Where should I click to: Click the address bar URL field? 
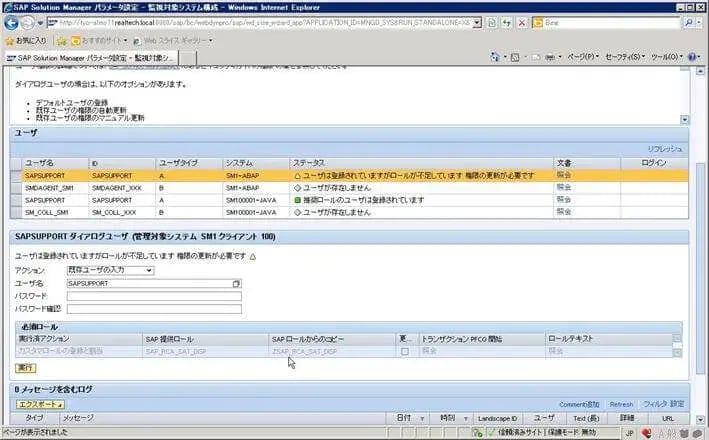tap(260, 23)
